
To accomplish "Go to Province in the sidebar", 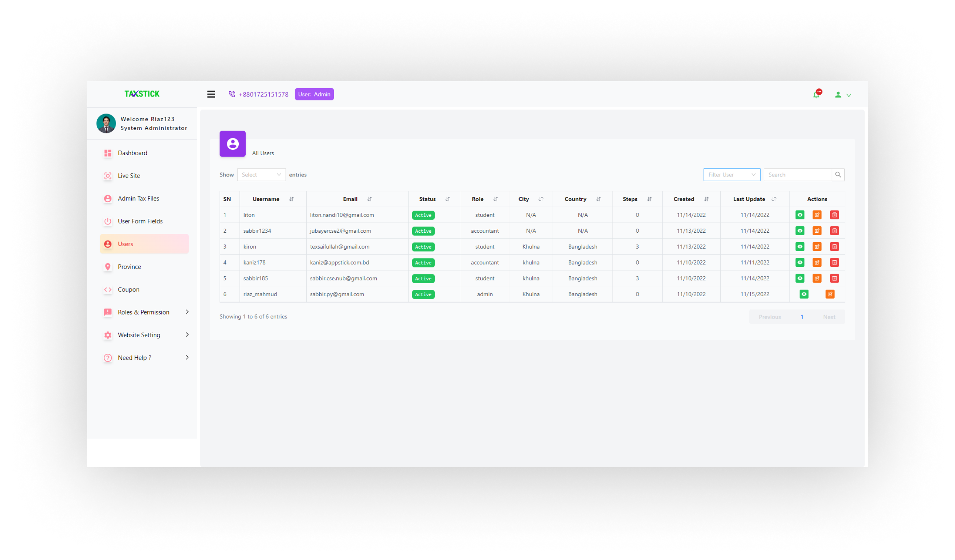I will click(129, 267).
